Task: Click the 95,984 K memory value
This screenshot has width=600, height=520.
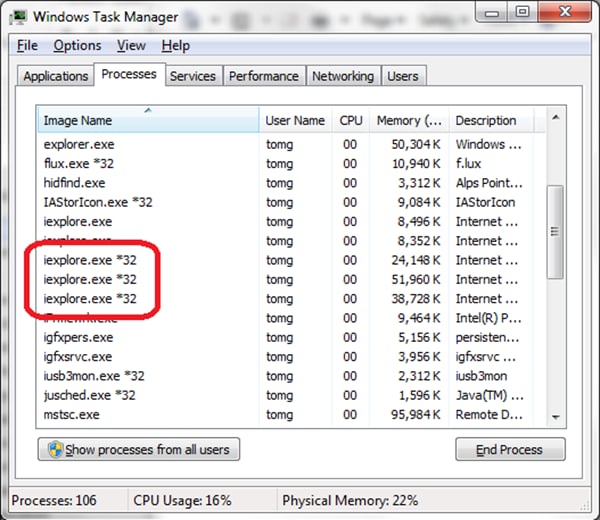Action: coord(416,414)
